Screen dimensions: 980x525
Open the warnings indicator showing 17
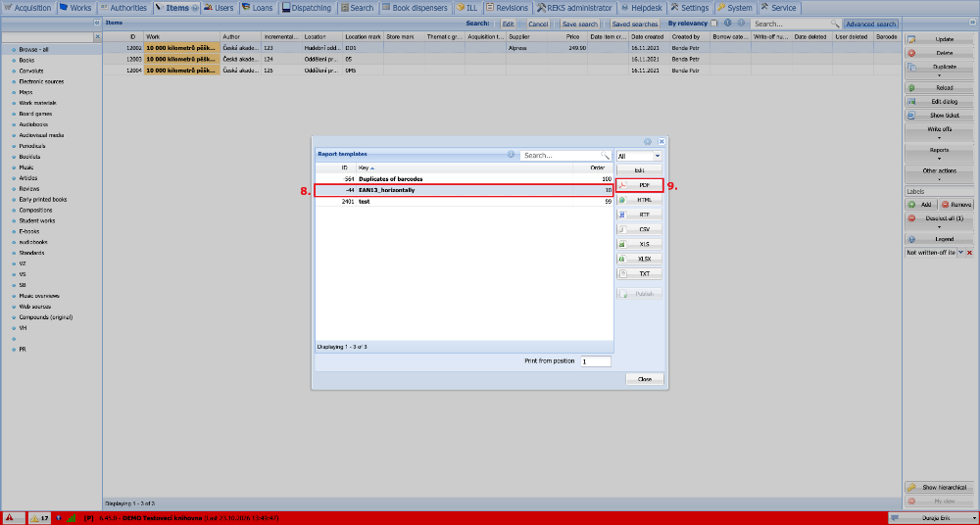pyautogui.click(x=40, y=518)
